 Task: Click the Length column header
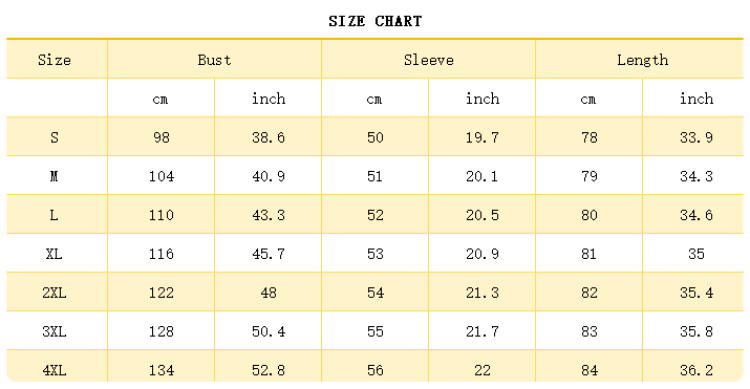click(642, 60)
